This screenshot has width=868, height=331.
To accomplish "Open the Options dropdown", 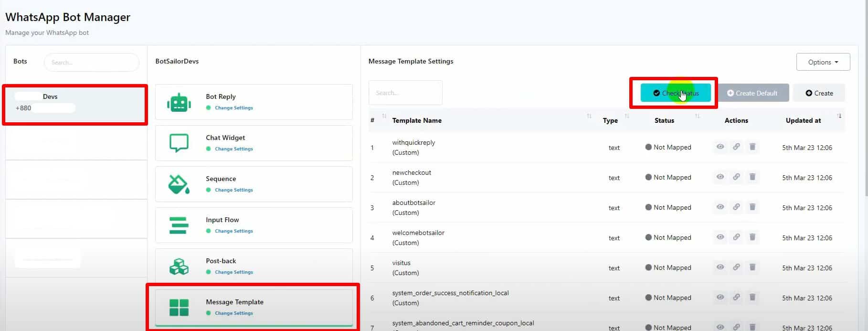I will click(x=823, y=62).
